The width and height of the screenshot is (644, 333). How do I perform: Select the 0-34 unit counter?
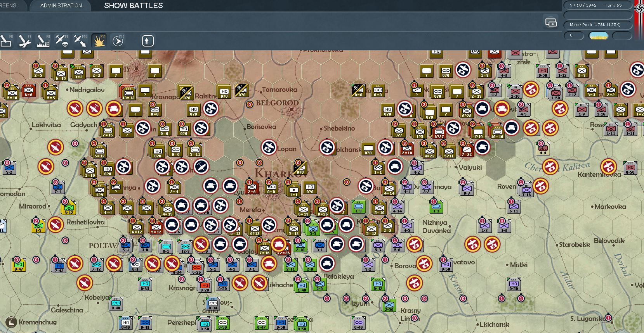tap(213, 304)
